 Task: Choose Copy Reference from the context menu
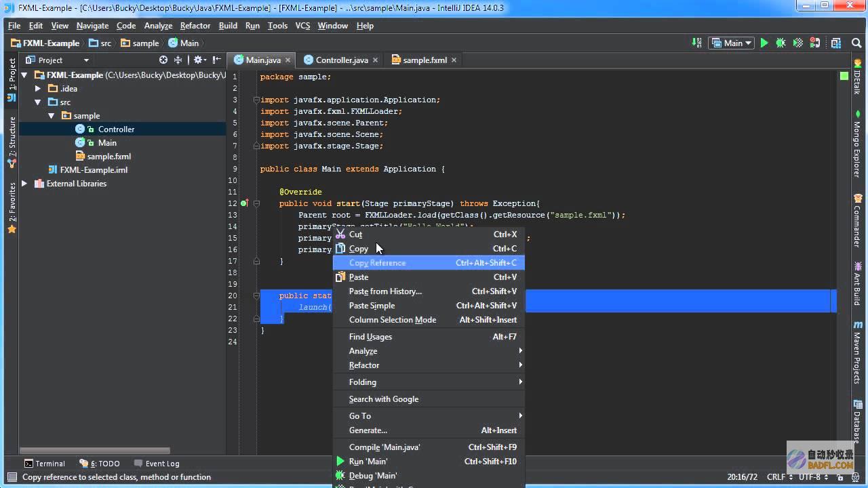point(429,263)
